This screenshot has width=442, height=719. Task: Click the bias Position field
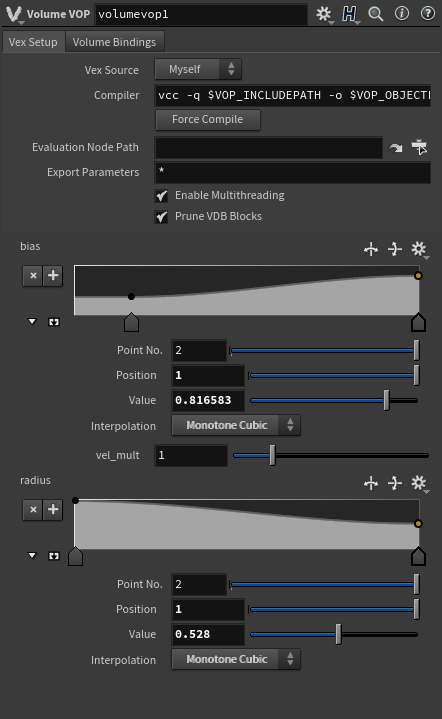tap(208, 376)
